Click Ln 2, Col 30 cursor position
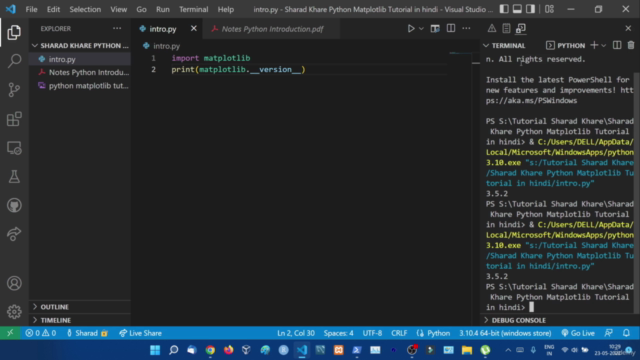This screenshot has height=360, width=640. [296, 333]
